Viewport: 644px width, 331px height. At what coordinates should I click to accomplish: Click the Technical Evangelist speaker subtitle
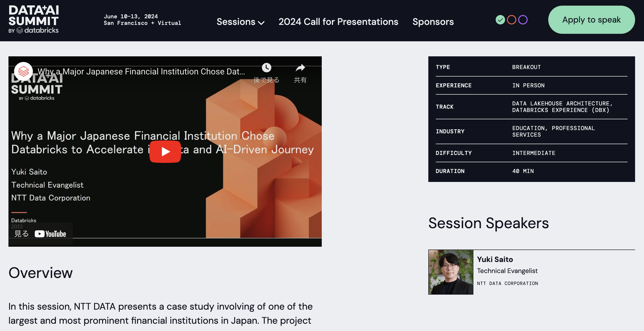[x=507, y=271]
